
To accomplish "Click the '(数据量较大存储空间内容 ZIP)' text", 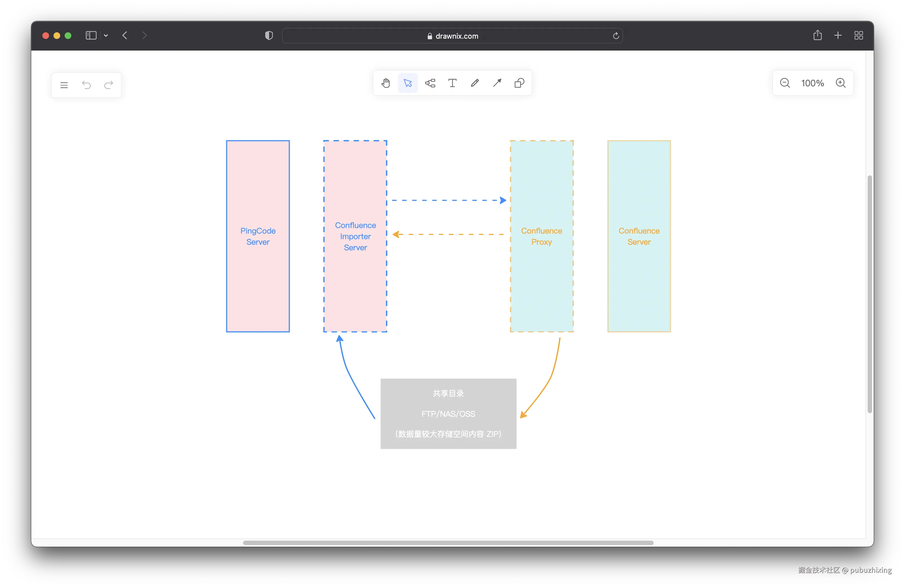I will [x=448, y=434].
